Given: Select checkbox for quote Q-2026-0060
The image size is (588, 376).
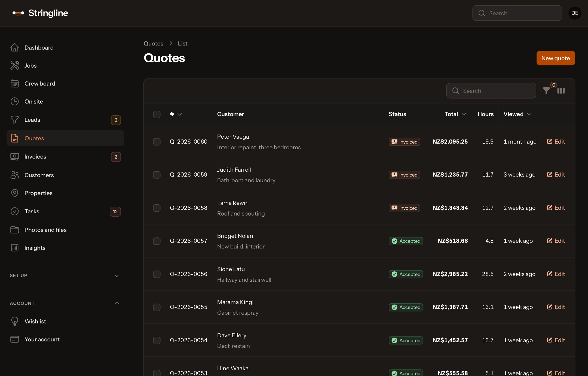Looking at the screenshot, I should tap(157, 142).
